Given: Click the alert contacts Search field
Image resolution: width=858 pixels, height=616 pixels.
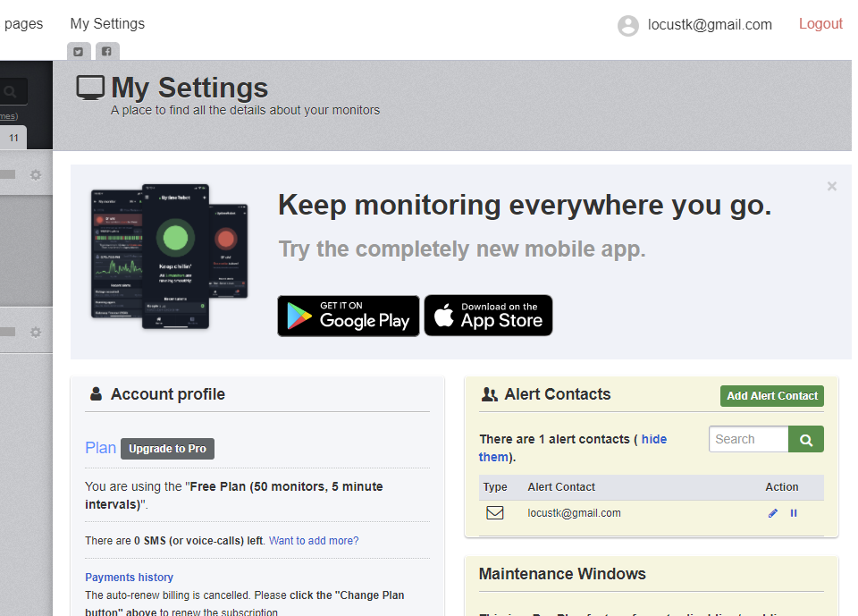Looking at the screenshot, I should tap(748, 439).
